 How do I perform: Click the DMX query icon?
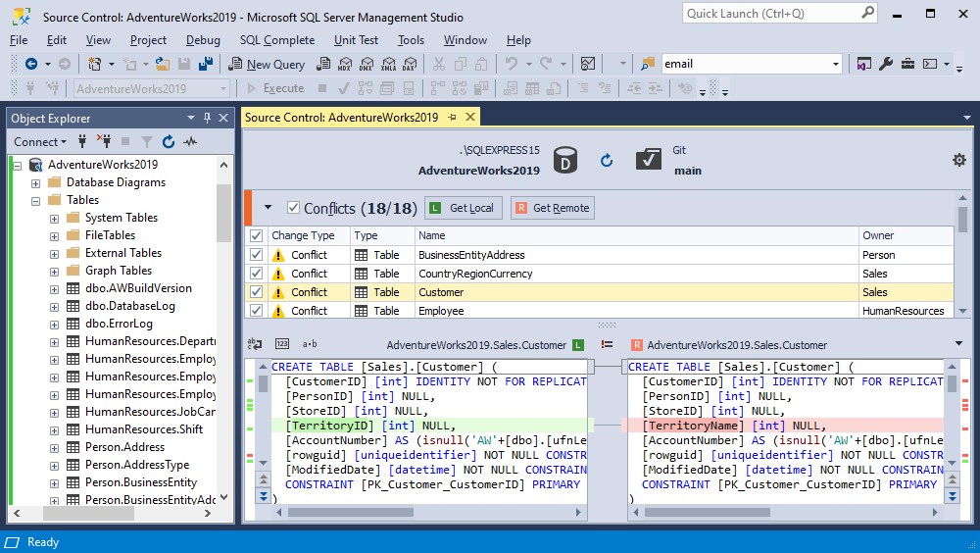(367, 64)
